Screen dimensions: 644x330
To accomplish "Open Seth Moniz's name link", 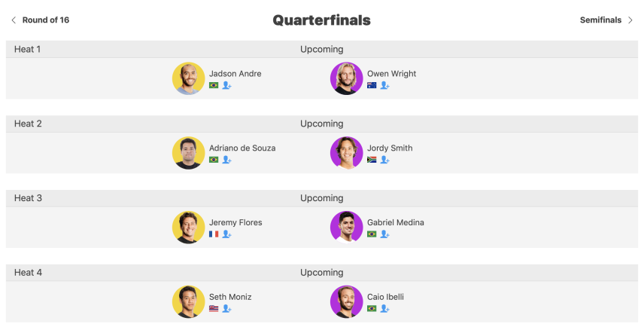I will (230, 297).
